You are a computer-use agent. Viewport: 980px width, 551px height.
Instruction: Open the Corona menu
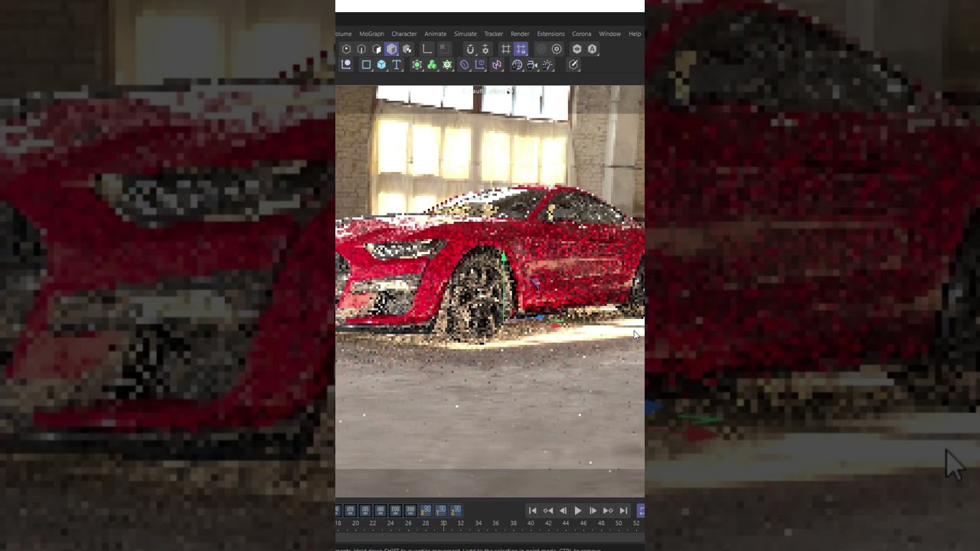[x=582, y=34]
